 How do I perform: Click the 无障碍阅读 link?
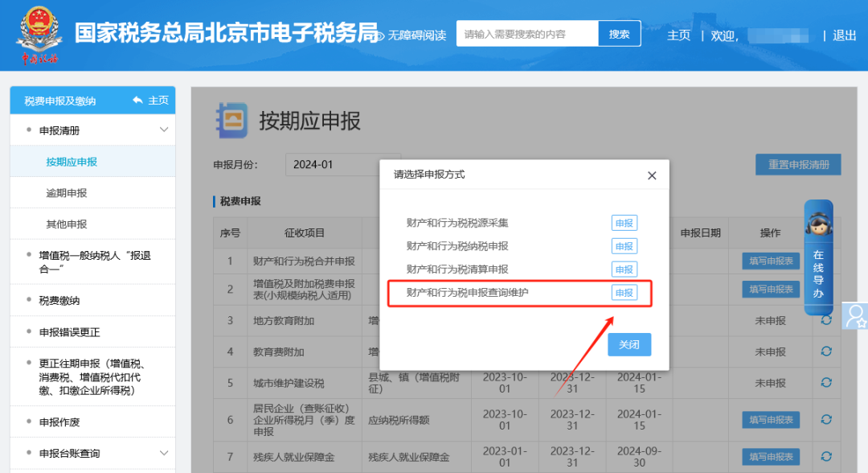click(417, 35)
